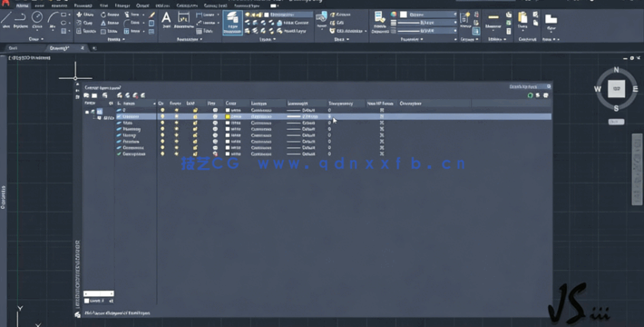Click the Copy tool in Modify panel
644x327 pixels.
click(x=85, y=23)
